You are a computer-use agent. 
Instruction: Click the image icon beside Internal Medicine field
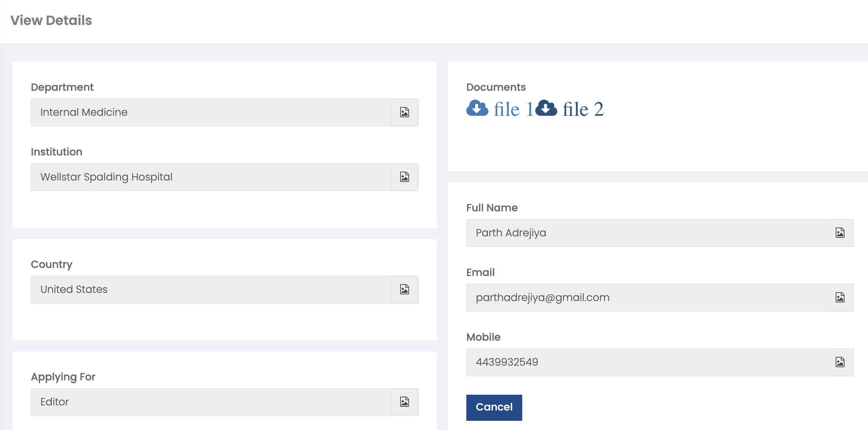click(x=404, y=112)
